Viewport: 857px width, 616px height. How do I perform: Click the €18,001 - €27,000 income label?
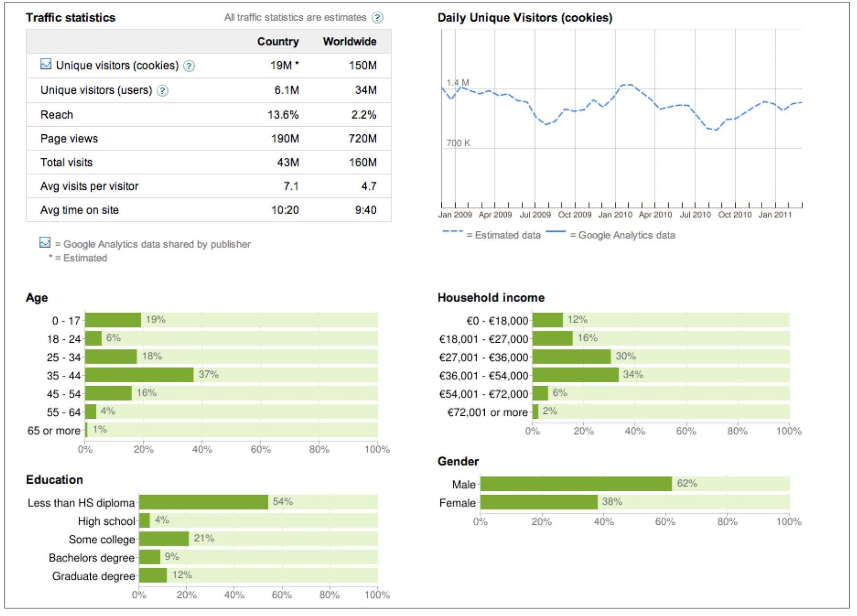(484, 339)
